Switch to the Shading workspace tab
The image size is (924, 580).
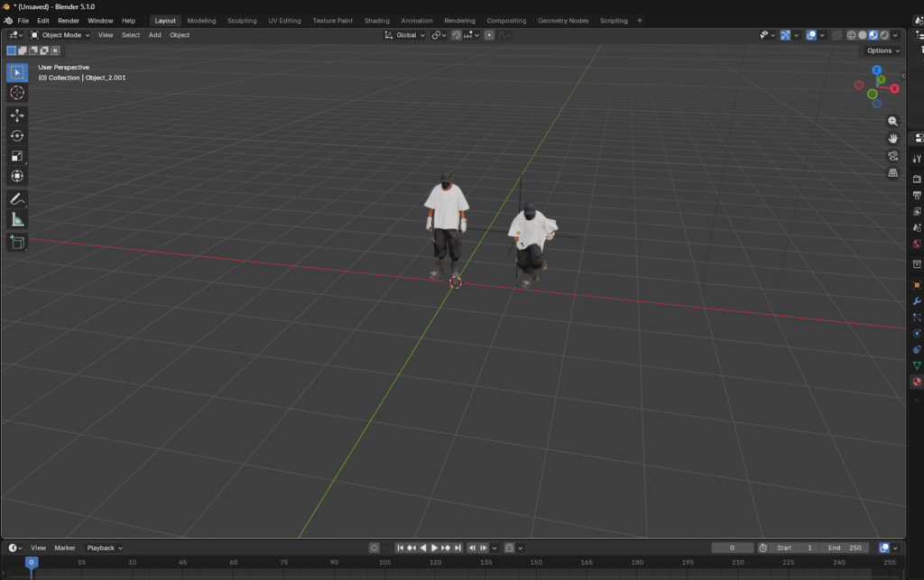point(376,20)
